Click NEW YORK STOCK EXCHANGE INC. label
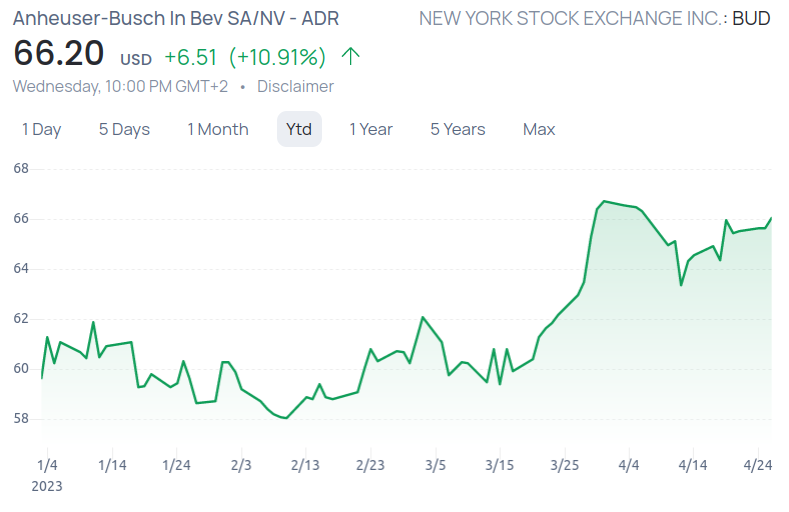 (573, 19)
